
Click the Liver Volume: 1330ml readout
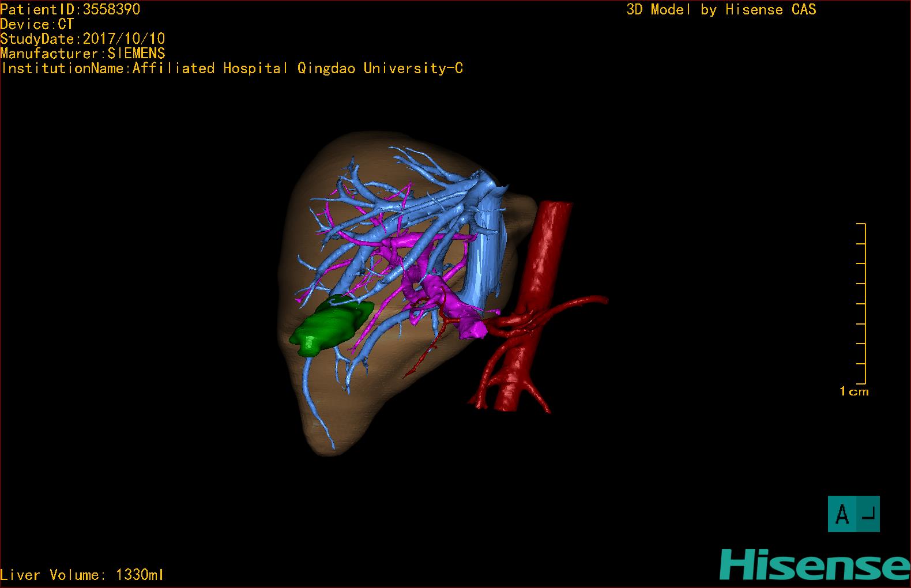(x=82, y=575)
